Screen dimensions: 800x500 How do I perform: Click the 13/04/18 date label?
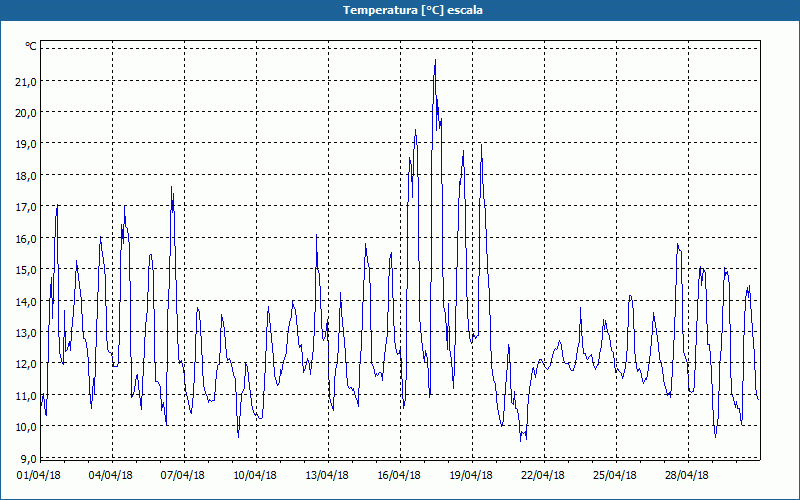[327, 476]
